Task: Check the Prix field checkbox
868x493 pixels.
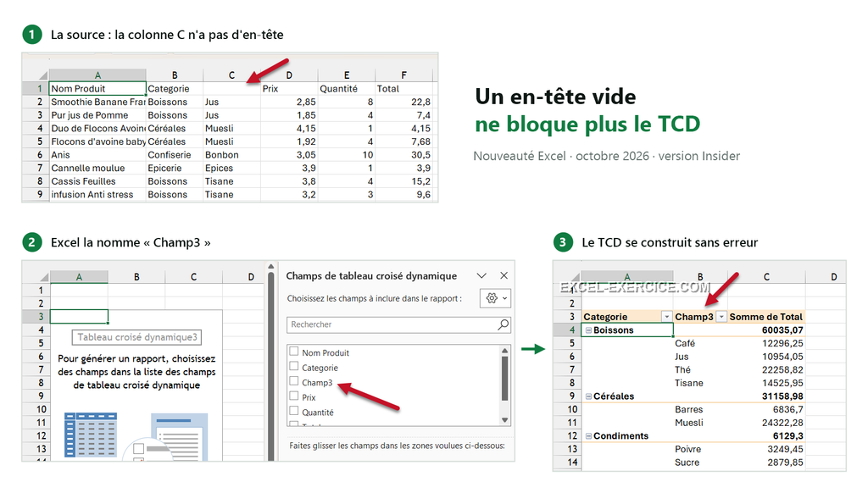Action: coord(294,396)
